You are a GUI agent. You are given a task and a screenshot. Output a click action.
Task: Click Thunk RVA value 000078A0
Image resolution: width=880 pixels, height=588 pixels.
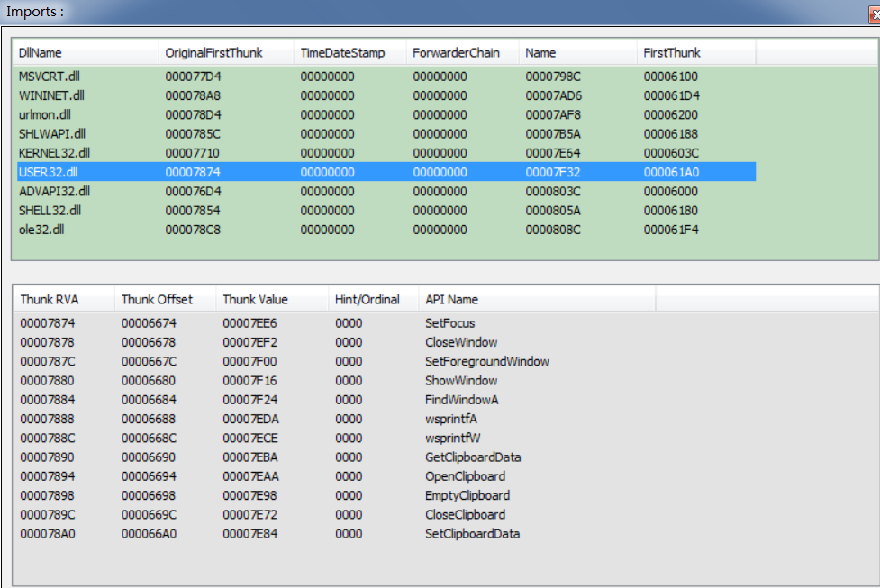coord(48,534)
